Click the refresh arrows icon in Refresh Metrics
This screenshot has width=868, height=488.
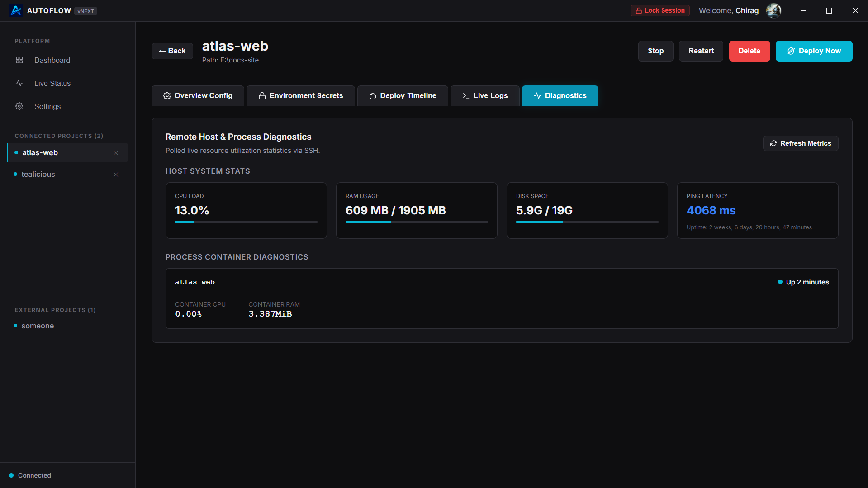774,143
